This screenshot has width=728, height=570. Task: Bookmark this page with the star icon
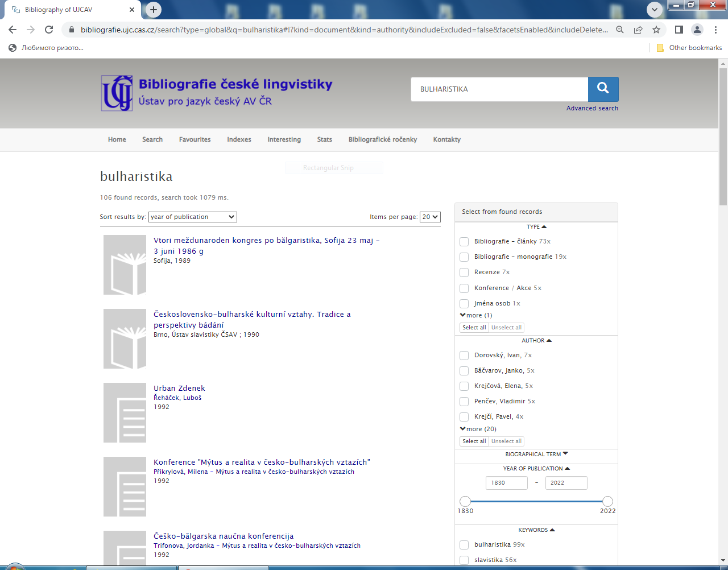[x=656, y=30]
